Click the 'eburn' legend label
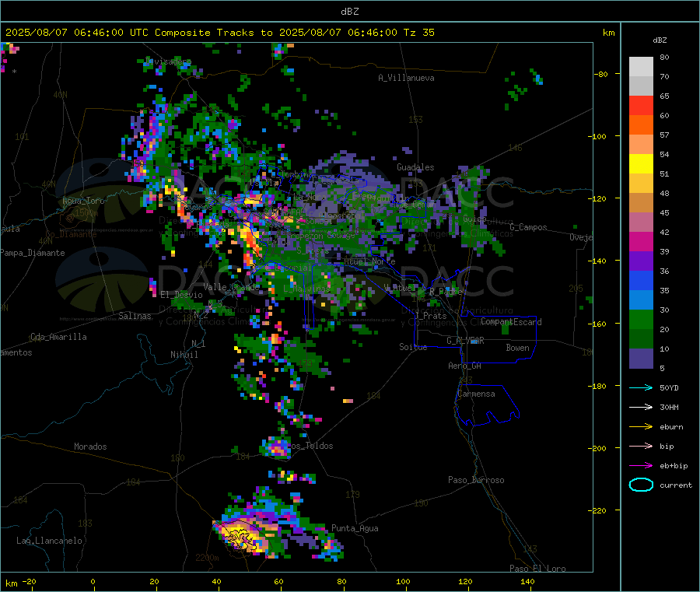The height and width of the screenshot is (592, 700). coord(671,427)
